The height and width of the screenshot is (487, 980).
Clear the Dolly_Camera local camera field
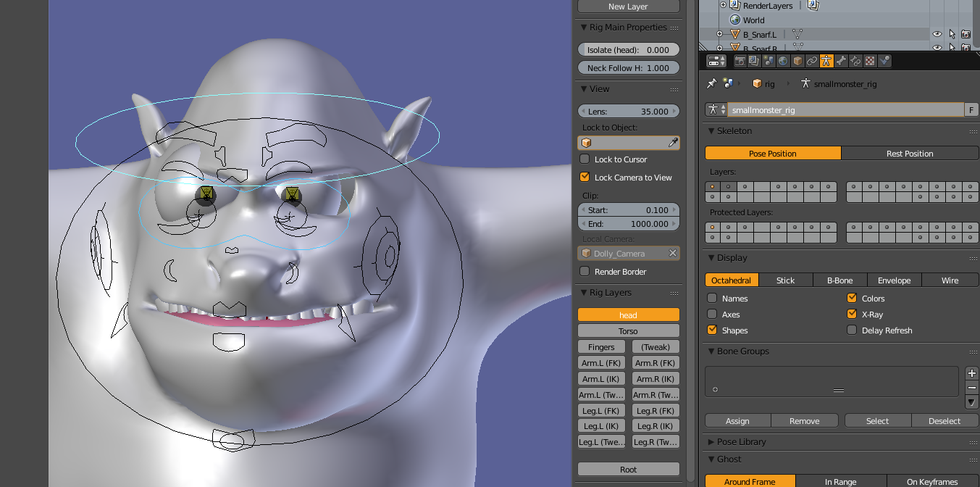(x=673, y=254)
